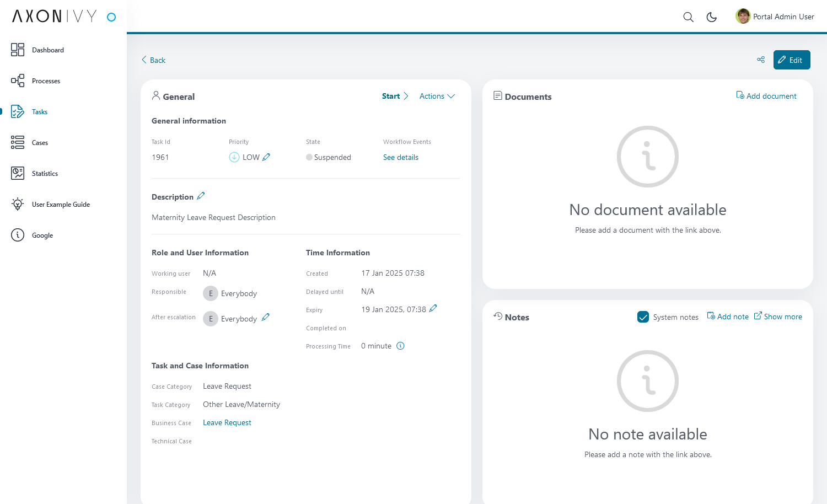The width and height of the screenshot is (827, 504).
Task: Click the share task details icon
Action: click(761, 60)
